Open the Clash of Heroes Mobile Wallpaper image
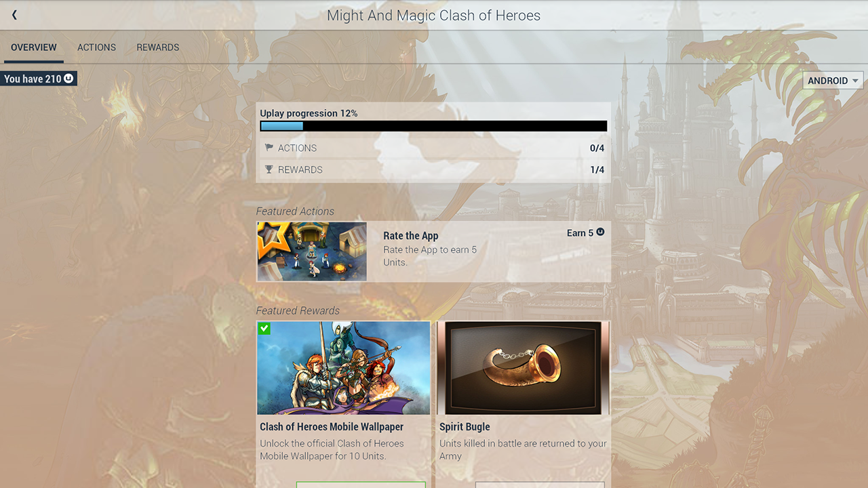The width and height of the screenshot is (868, 488). tap(344, 368)
